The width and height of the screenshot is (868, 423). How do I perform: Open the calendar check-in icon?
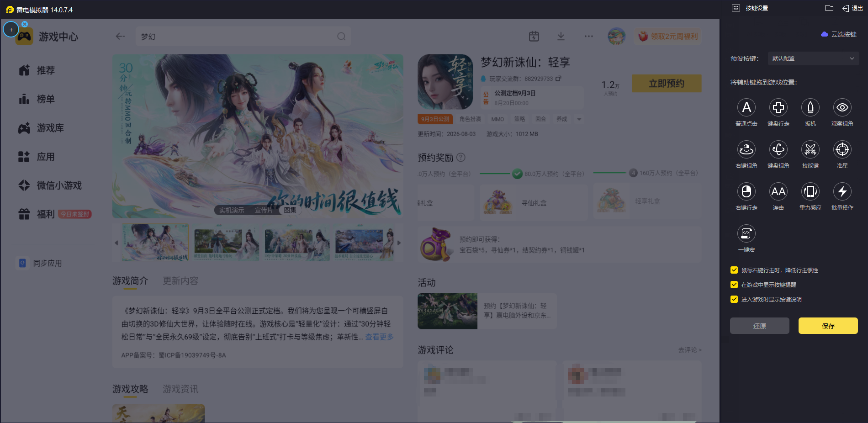click(534, 36)
